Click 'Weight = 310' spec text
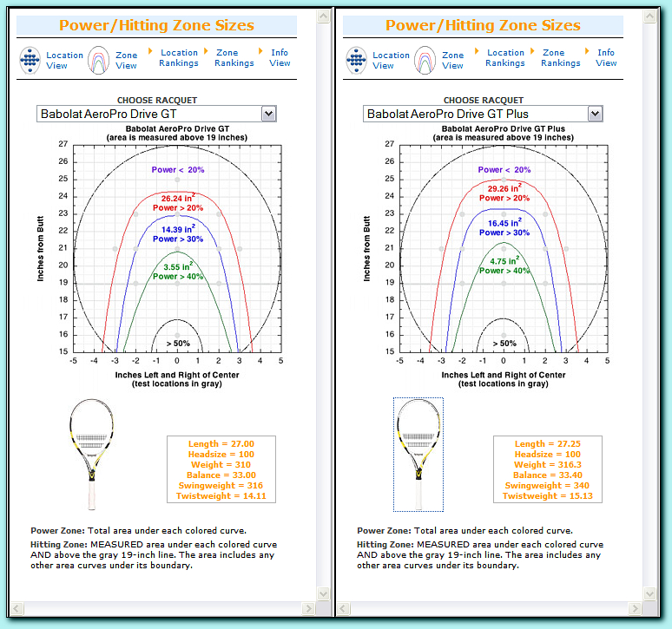 (x=221, y=464)
